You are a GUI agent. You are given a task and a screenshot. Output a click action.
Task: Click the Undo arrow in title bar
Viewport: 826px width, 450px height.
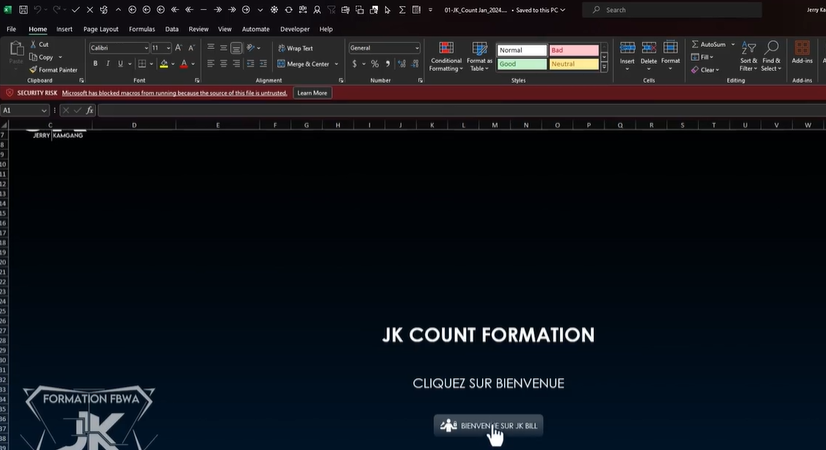pos(37,9)
